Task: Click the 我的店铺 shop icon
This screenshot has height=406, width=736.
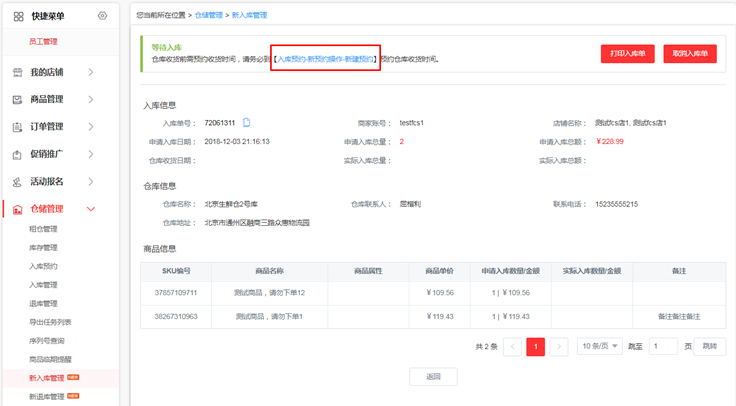Action: coord(18,72)
